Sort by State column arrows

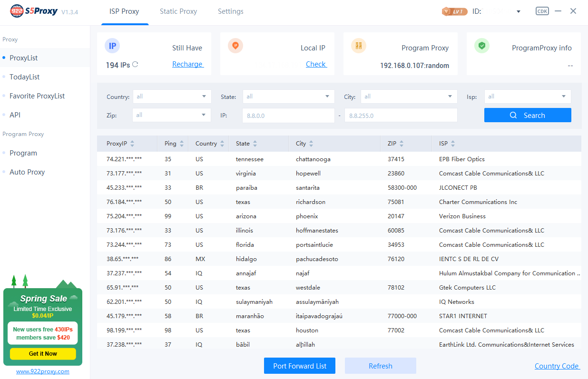(255, 144)
